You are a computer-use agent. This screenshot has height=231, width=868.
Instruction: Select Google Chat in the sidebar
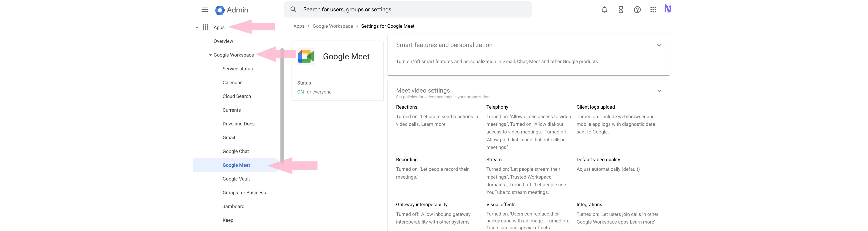click(235, 151)
